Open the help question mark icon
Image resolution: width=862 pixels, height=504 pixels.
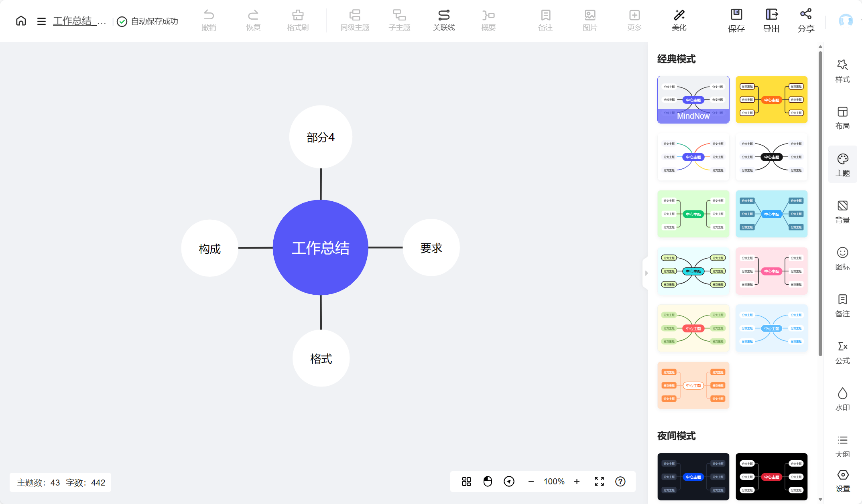click(620, 481)
